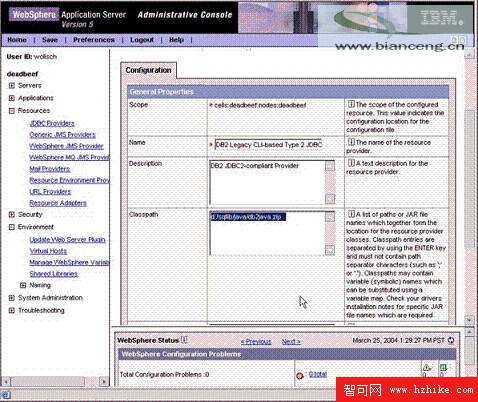
Task: Open Resource Environment Providers link
Action: tap(69, 180)
